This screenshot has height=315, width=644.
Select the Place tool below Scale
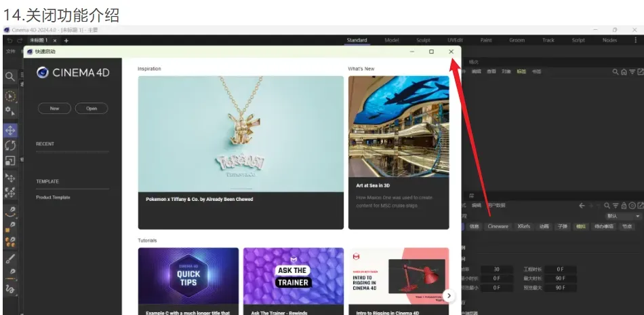click(x=10, y=178)
